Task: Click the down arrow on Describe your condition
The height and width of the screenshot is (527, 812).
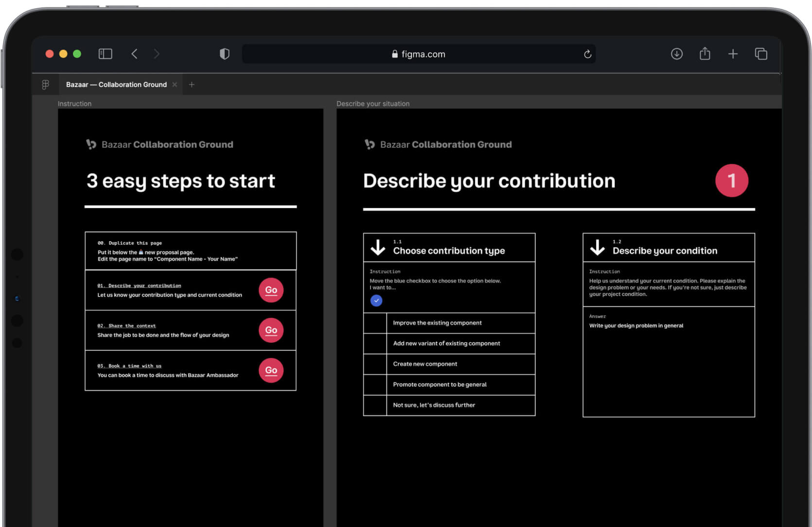Action: [598, 247]
